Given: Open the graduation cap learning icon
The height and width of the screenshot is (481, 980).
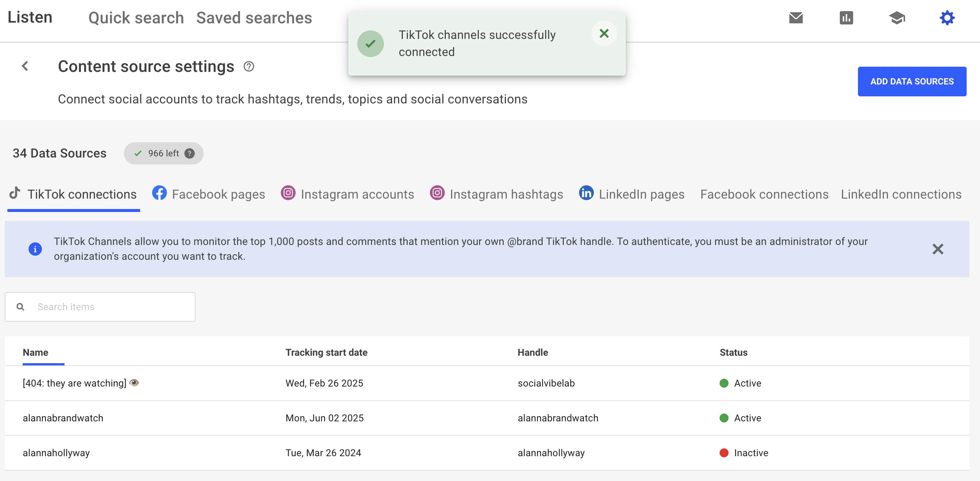Looking at the screenshot, I should click(897, 18).
